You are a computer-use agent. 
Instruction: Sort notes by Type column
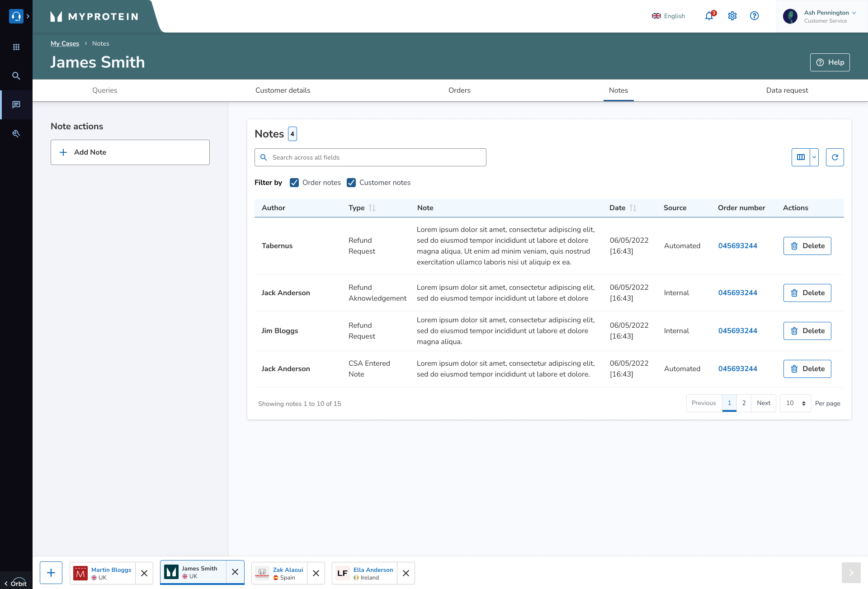point(372,208)
